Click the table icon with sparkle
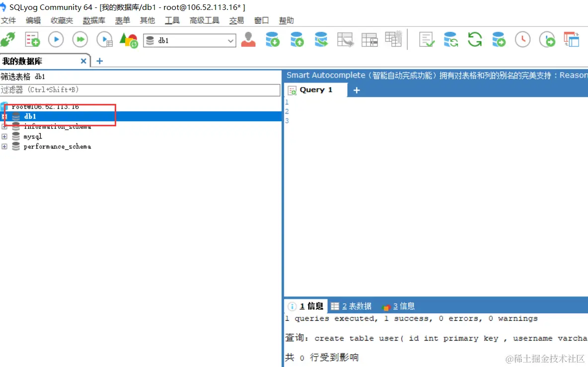The height and width of the screenshot is (367, 588). (x=393, y=39)
